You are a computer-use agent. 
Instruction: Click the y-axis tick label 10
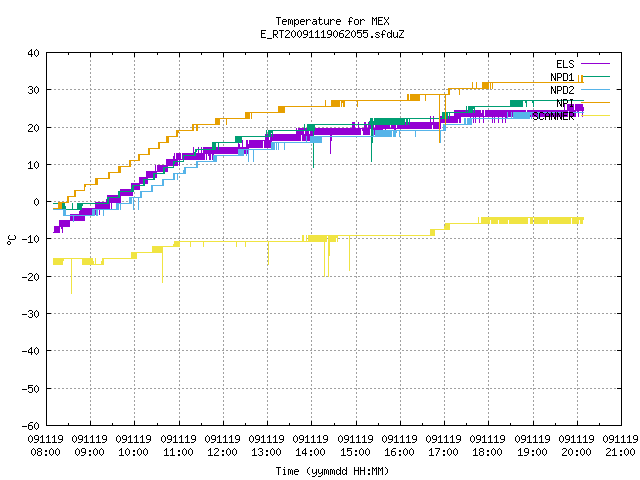pyautogui.click(x=33, y=165)
